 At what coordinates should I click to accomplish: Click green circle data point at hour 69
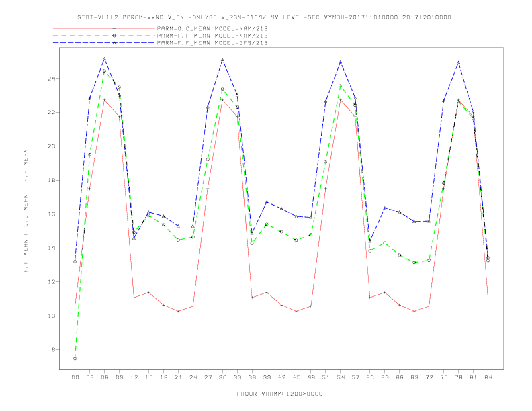coord(414,263)
